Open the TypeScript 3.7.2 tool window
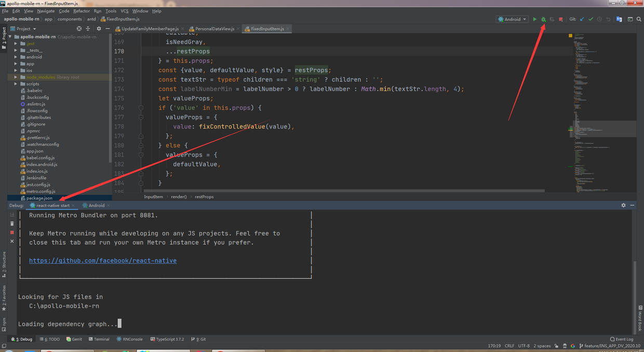 pos(167,339)
